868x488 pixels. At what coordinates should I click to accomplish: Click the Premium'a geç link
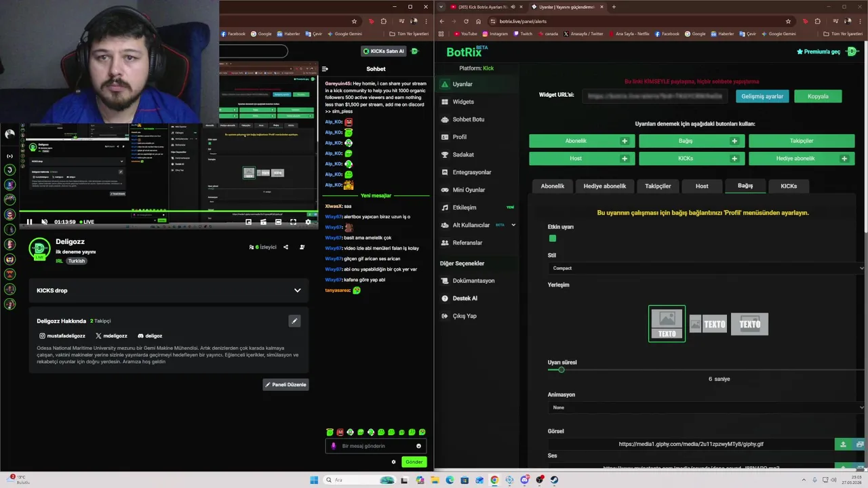[818, 52]
